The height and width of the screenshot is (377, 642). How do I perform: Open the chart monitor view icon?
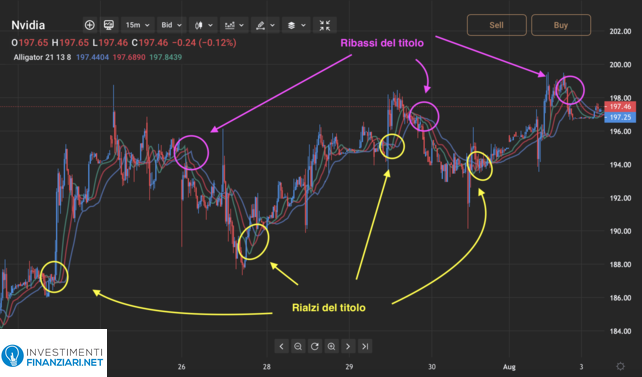click(109, 25)
